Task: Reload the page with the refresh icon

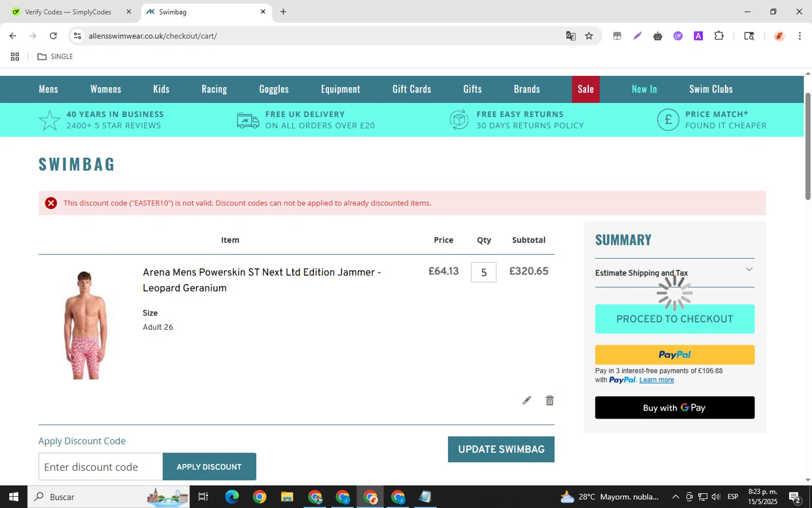Action: coord(53,36)
